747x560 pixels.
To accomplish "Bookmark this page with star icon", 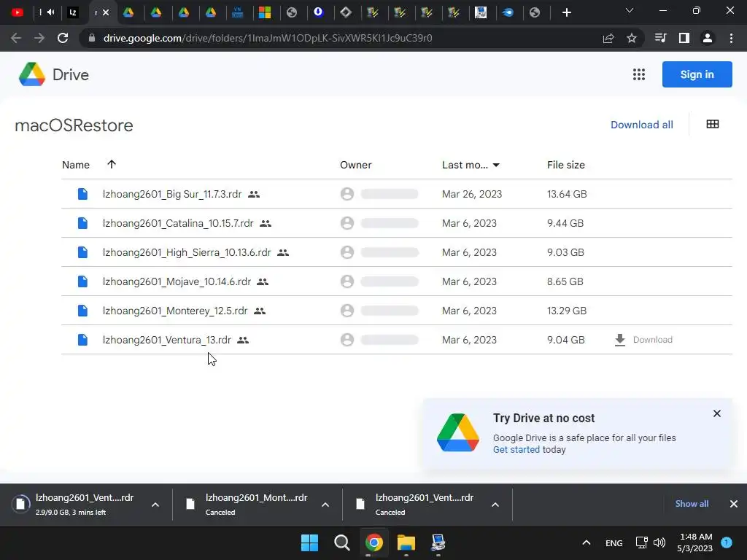I will (632, 38).
